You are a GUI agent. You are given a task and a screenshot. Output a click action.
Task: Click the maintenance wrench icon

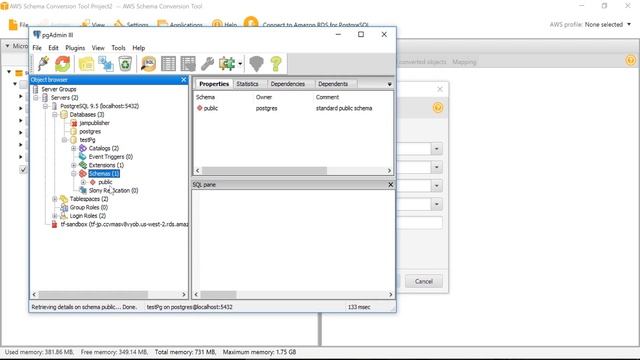(x=207, y=64)
